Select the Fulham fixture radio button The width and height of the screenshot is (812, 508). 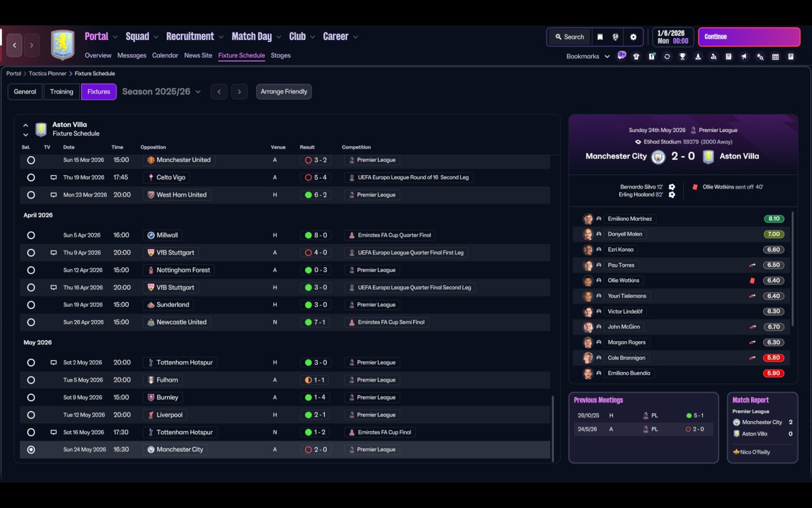31,380
